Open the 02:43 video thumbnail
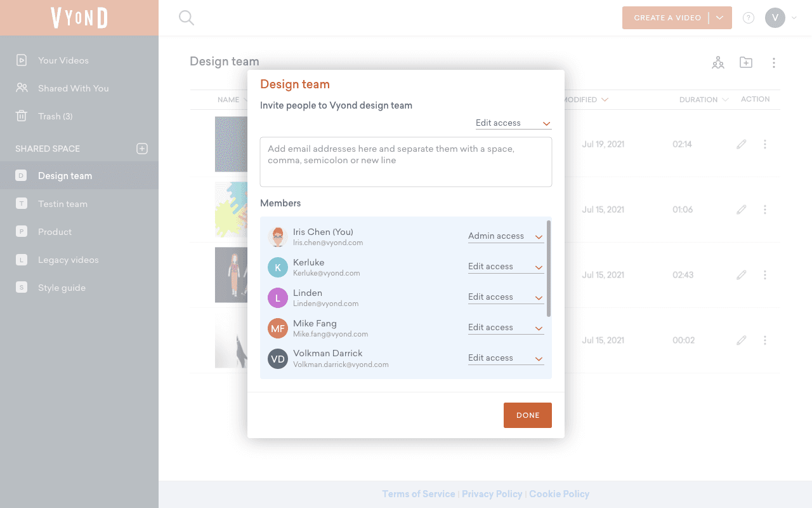The image size is (812, 508). (231, 275)
